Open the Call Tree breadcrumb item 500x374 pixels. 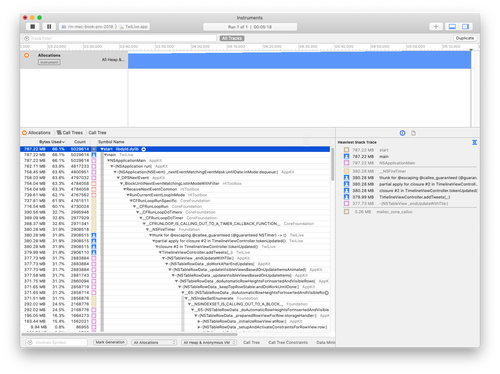(97, 133)
